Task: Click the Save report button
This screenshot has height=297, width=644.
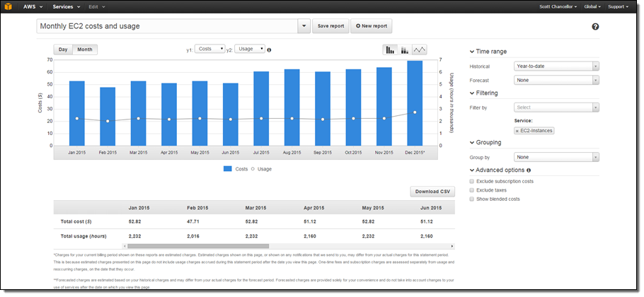Action: click(x=330, y=26)
